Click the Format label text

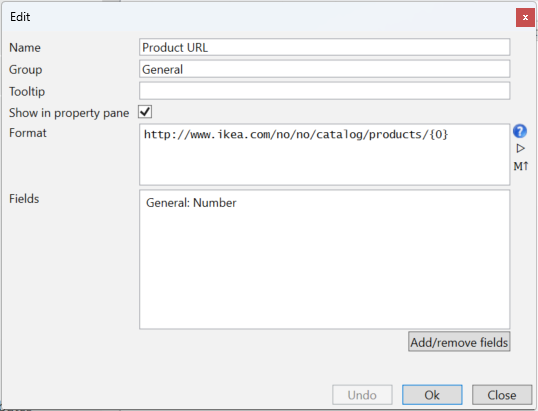coord(27,133)
